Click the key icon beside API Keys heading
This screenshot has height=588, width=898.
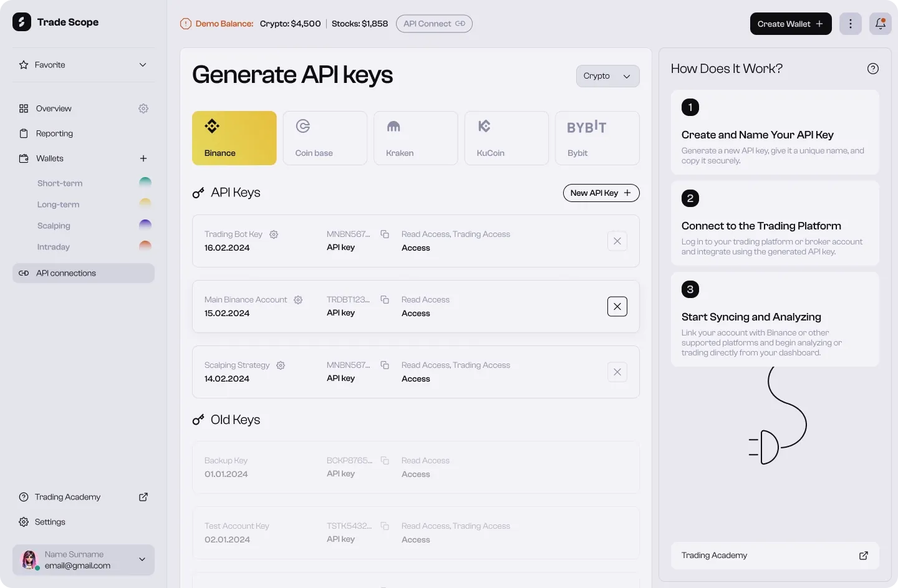pyautogui.click(x=198, y=193)
